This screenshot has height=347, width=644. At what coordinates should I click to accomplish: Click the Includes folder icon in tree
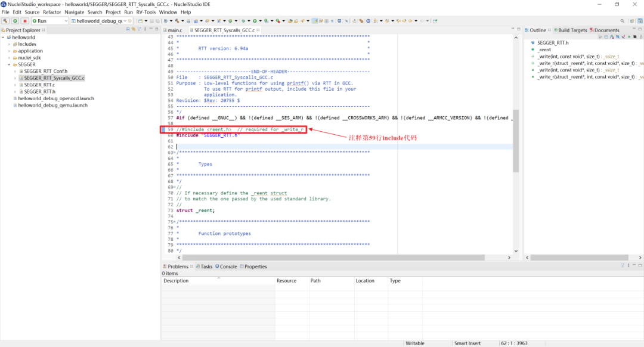pos(15,44)
